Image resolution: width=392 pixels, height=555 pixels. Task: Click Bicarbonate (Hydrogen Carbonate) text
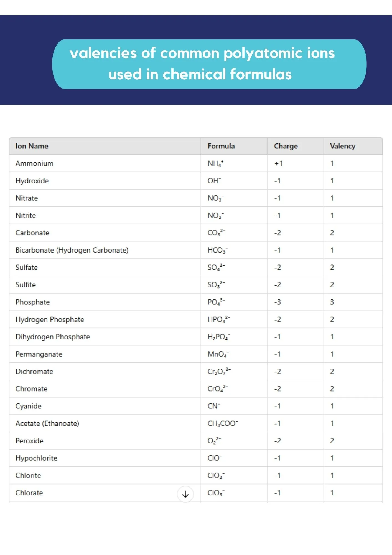coord(72,250)
